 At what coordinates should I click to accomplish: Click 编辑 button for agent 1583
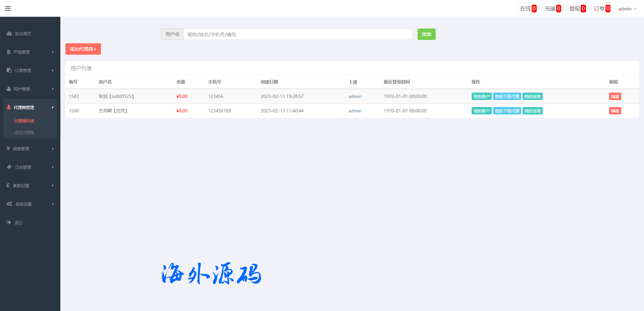tap(615, 97)
